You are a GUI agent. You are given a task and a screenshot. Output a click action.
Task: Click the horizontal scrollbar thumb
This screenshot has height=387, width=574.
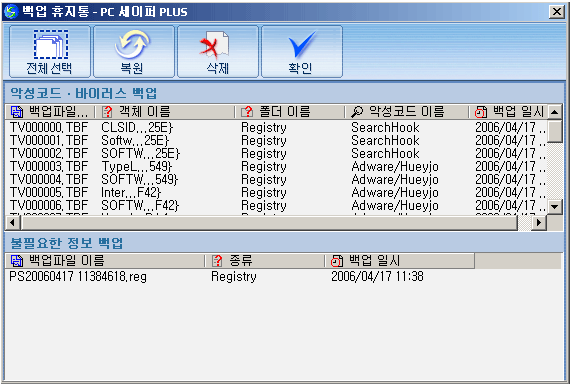[269, 223]
